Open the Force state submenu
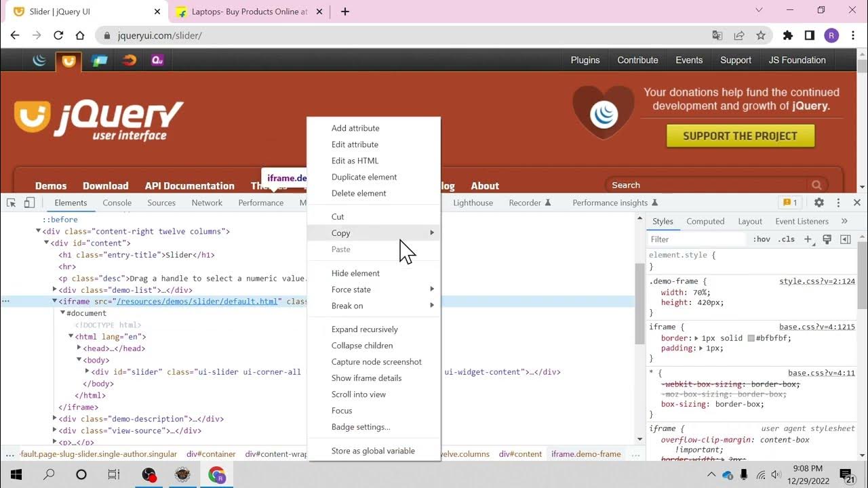Image resolution: width=868 pixels, height=488 pixels. (x=374, y=289)
